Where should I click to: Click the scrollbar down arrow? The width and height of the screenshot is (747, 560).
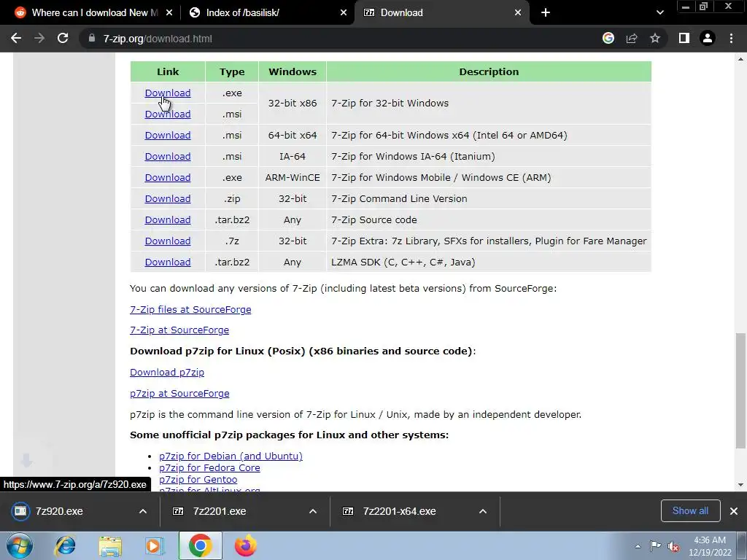tap(740, 485)
